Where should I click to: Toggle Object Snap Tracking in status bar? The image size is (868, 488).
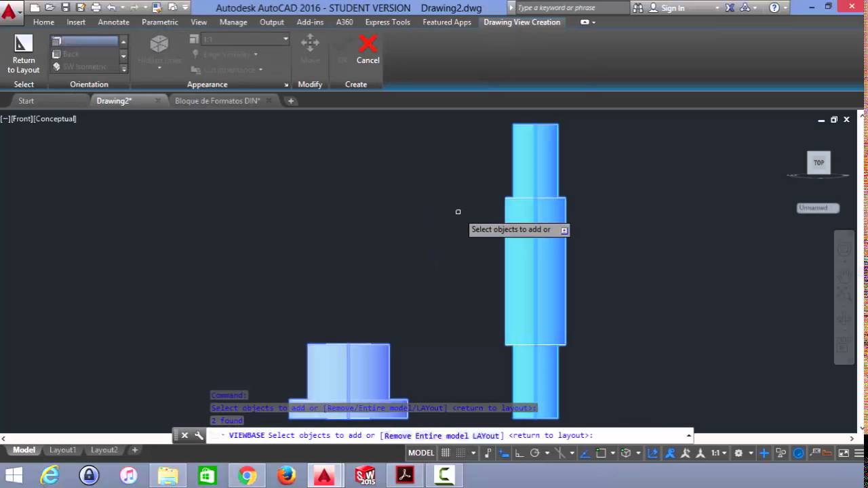click(x=586, y=453)
